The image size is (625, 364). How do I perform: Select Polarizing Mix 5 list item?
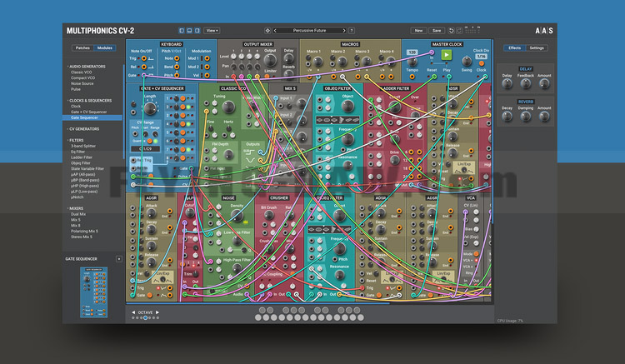point(84,231)
